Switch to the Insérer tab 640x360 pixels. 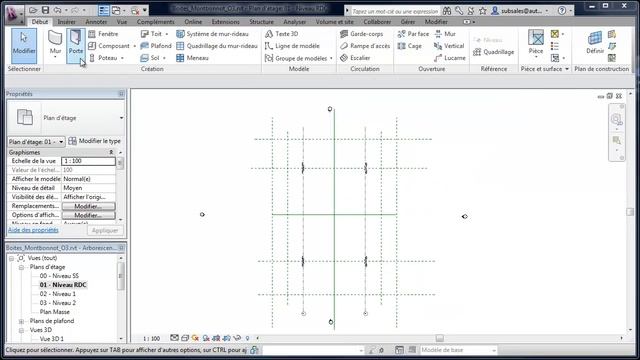coord(67,22)
